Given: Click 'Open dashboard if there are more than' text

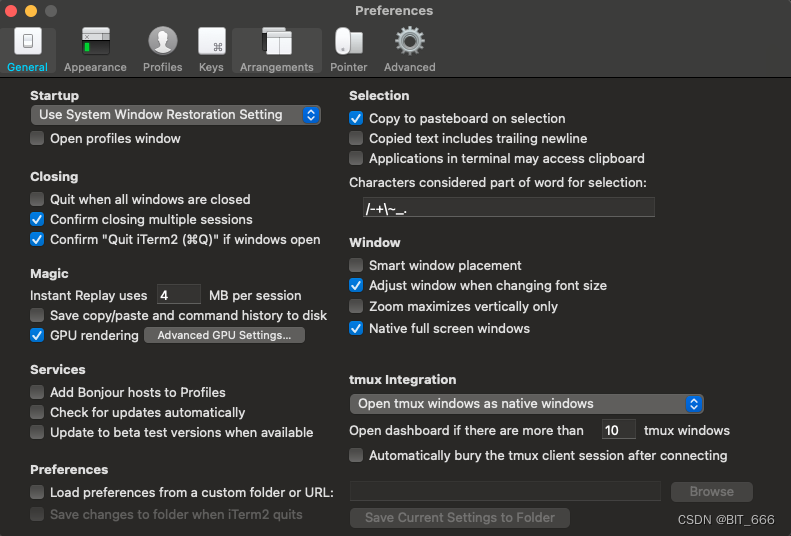Looking at the screenshot, I should (467, 431).
